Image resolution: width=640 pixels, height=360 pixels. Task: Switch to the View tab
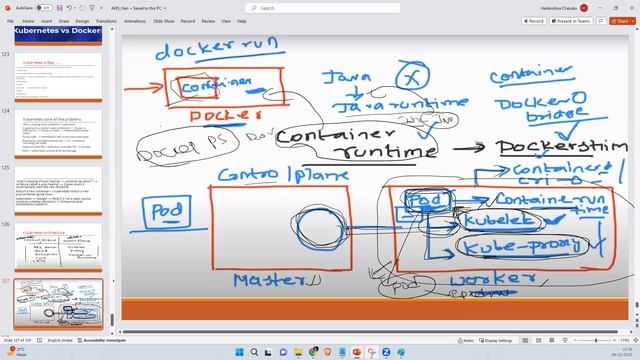(x=226, y=21)
